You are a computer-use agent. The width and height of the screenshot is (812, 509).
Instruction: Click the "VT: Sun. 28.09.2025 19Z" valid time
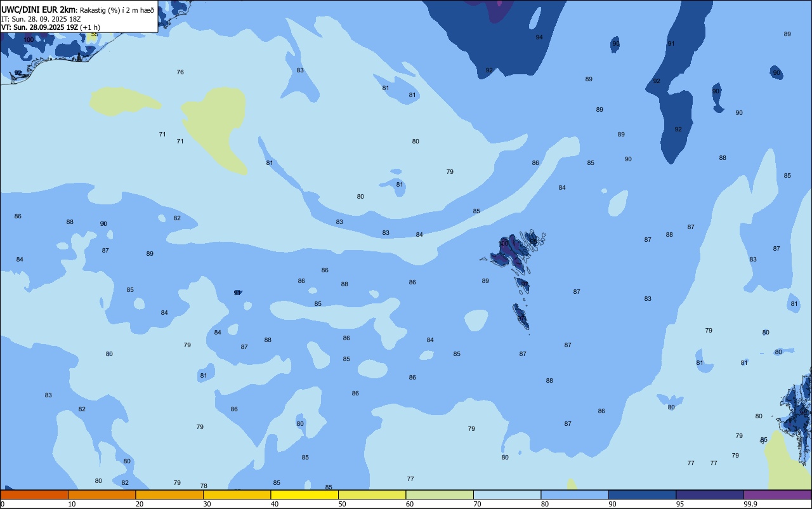coord(39,27)
